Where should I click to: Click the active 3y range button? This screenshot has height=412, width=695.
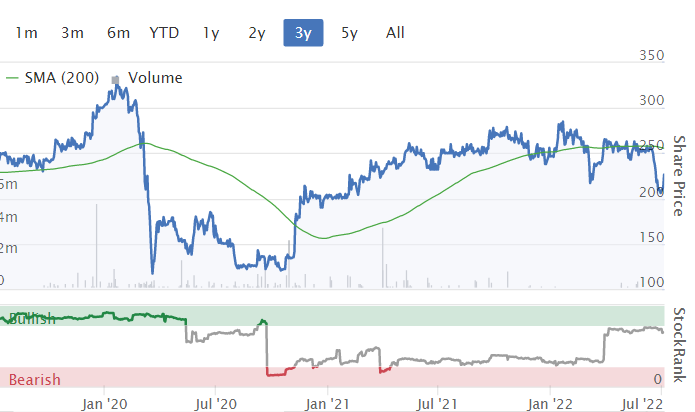tap(303, 33)
